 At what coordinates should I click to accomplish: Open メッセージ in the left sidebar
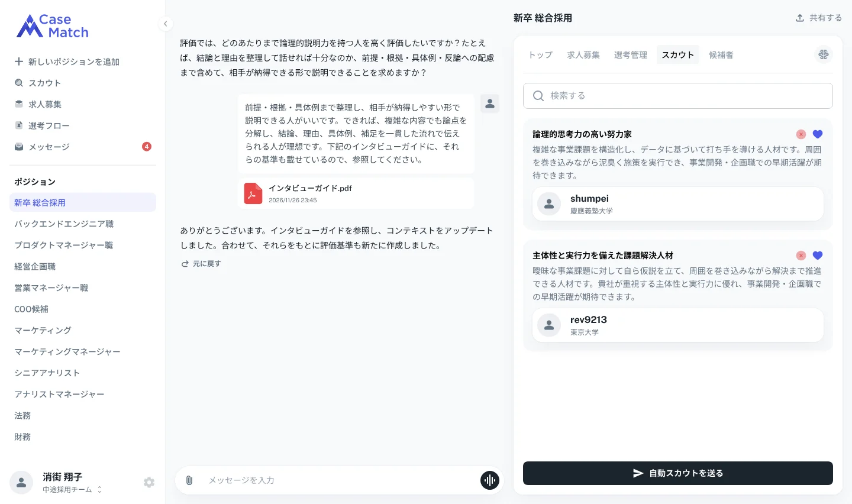[83, 147]
